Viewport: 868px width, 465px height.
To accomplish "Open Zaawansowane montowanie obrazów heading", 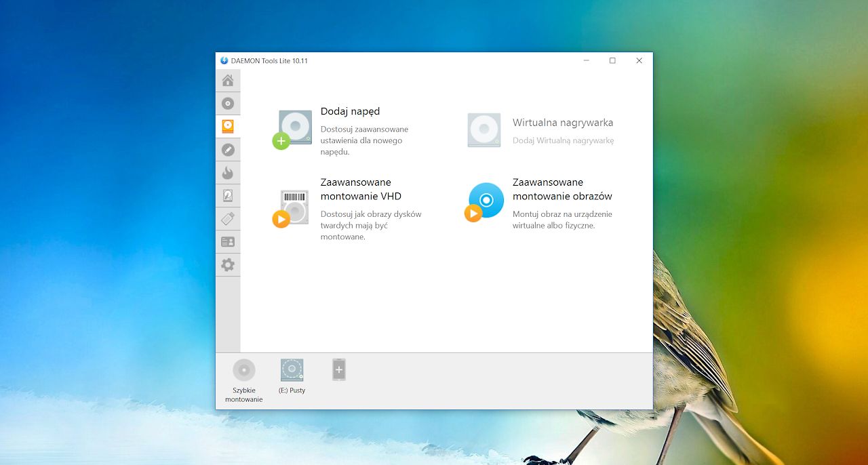I will point(562,189).
